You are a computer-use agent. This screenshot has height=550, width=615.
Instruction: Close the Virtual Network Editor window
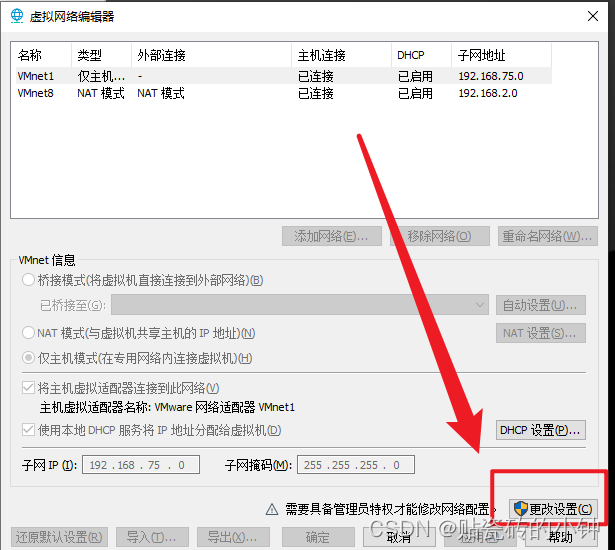(x=593, y=16)
